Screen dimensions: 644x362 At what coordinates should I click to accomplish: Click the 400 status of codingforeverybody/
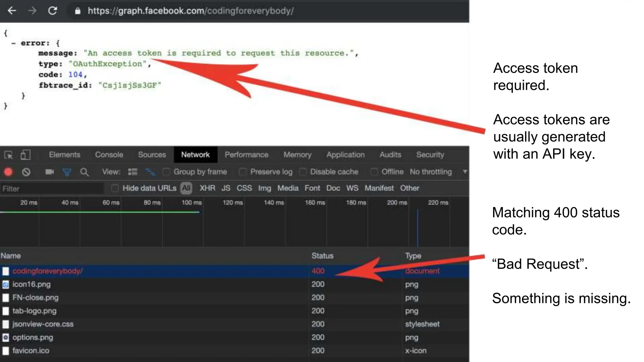(318, 271)
